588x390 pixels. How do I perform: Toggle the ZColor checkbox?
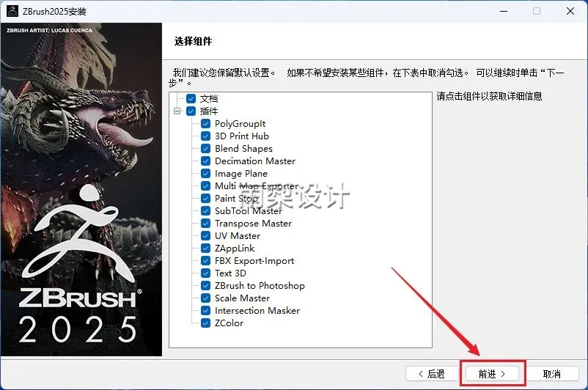205,323
